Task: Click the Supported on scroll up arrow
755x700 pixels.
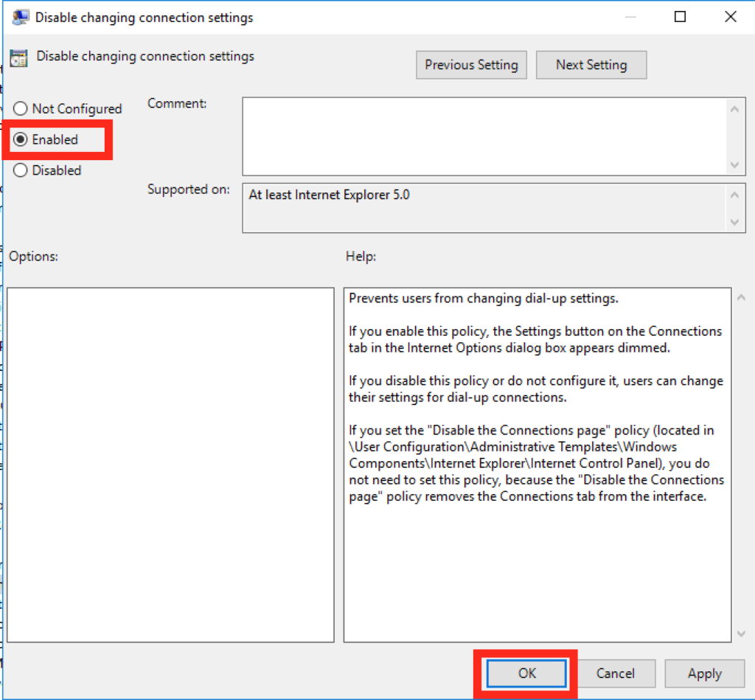Action: [734, 195]
